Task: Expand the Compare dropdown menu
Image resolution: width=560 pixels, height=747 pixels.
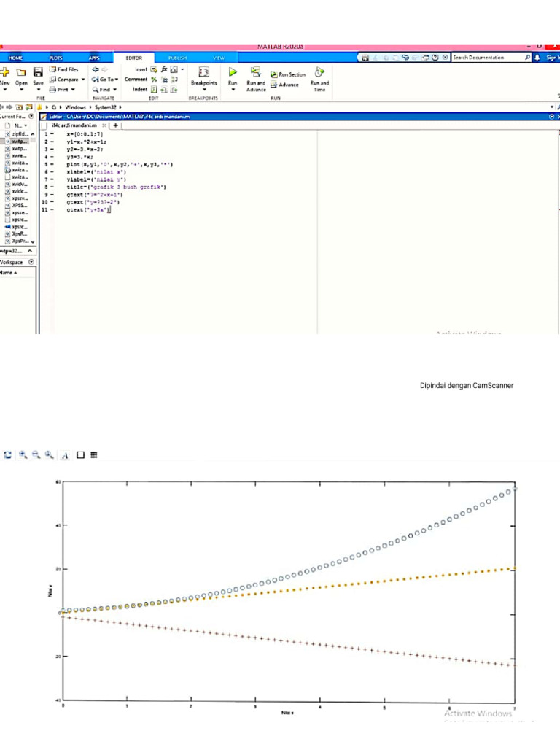Action: [82, 80]
